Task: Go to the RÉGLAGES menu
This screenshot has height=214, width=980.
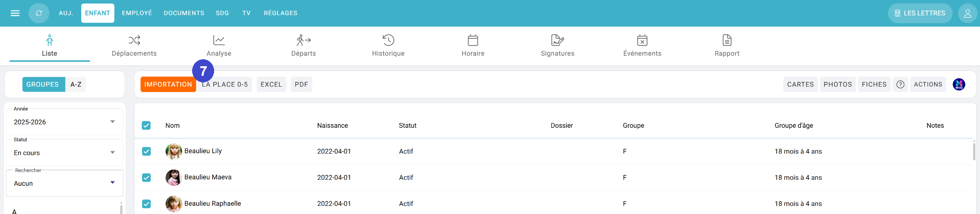Action: [280, 13]
